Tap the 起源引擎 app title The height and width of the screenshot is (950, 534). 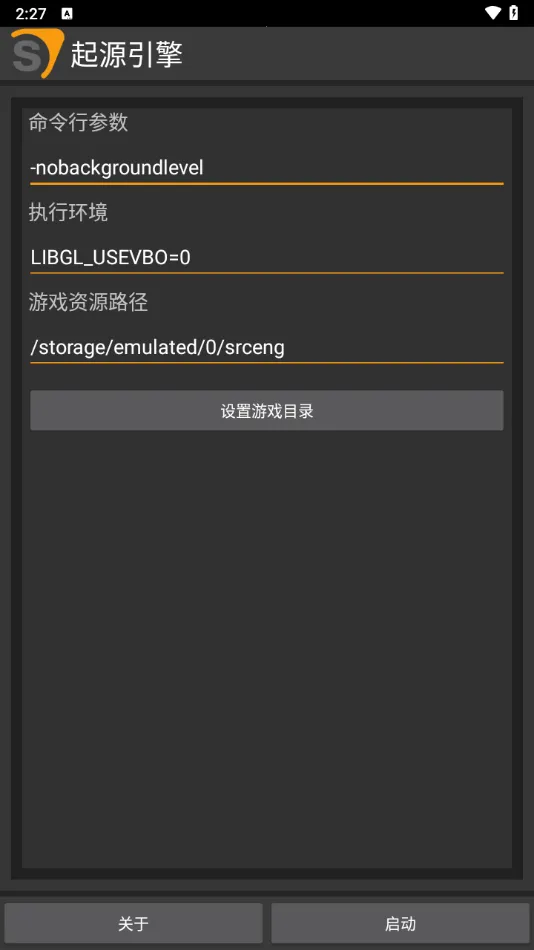point(127,55)
